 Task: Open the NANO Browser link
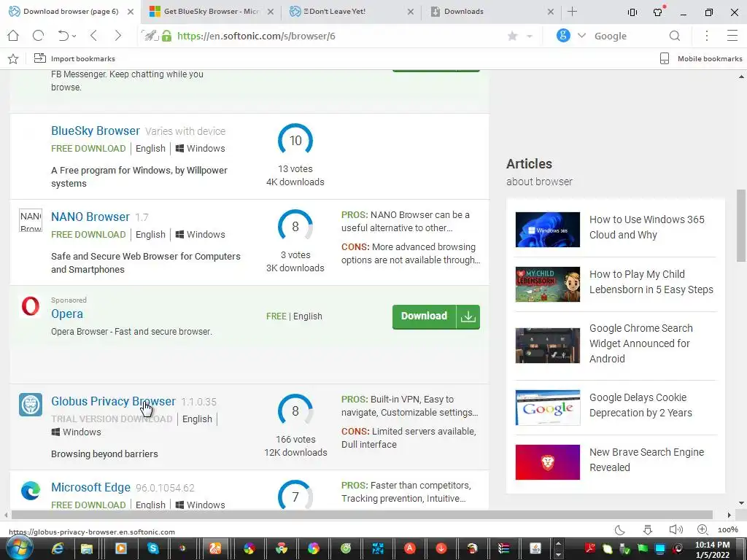(90, 217)
